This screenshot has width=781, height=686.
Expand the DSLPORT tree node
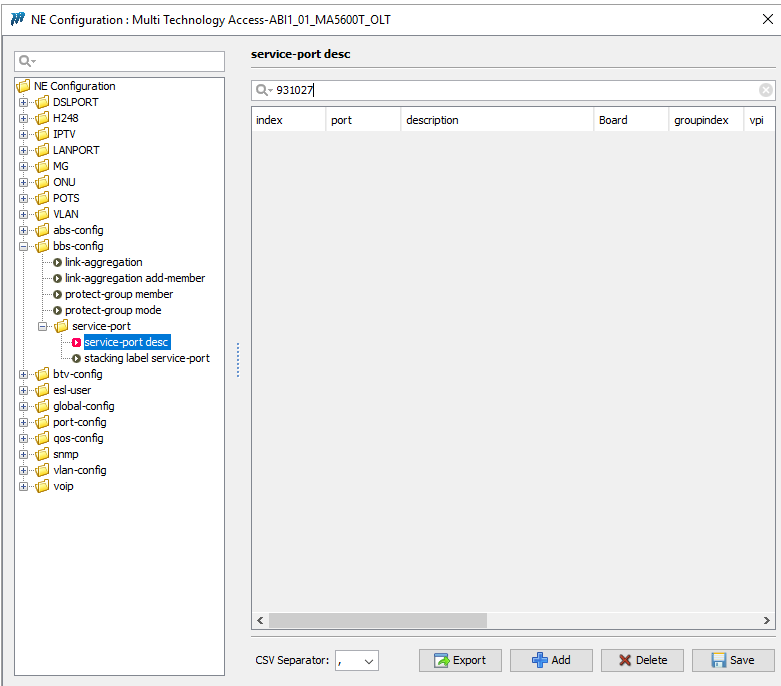pyautogui.click(x=24, y=102)
